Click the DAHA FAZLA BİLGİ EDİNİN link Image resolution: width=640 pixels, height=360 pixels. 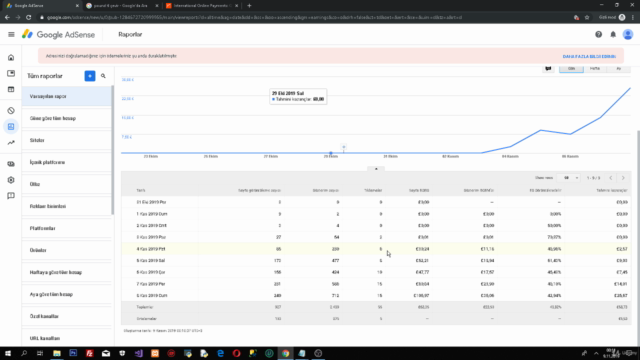coord(589,56)
